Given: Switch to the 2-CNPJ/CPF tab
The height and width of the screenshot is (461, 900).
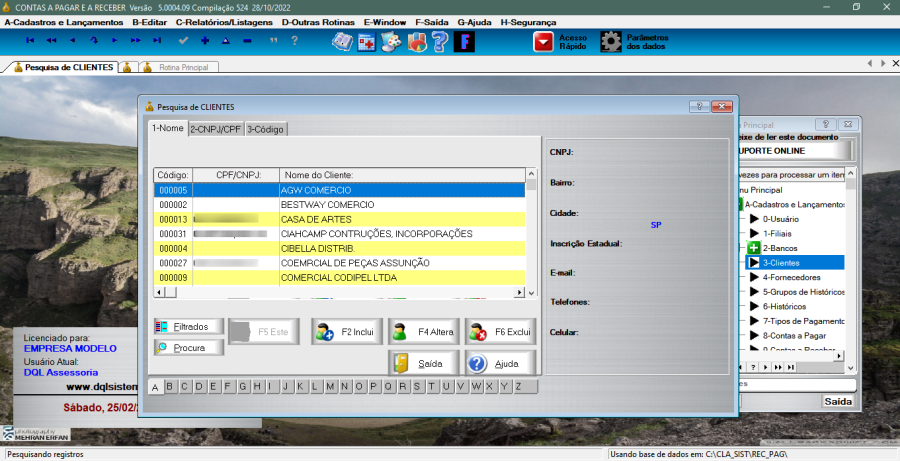Looking at the screenshot, I should pyautogui.click(x=216, y=128).
